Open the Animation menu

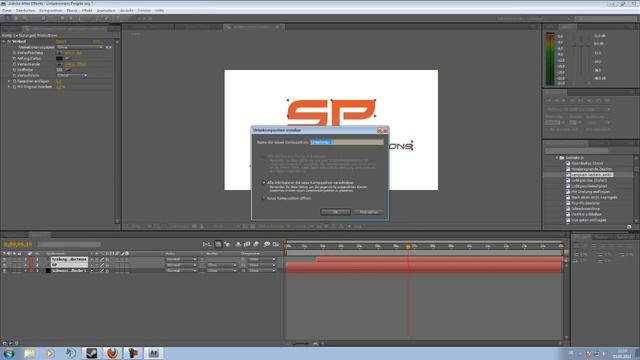106,10
